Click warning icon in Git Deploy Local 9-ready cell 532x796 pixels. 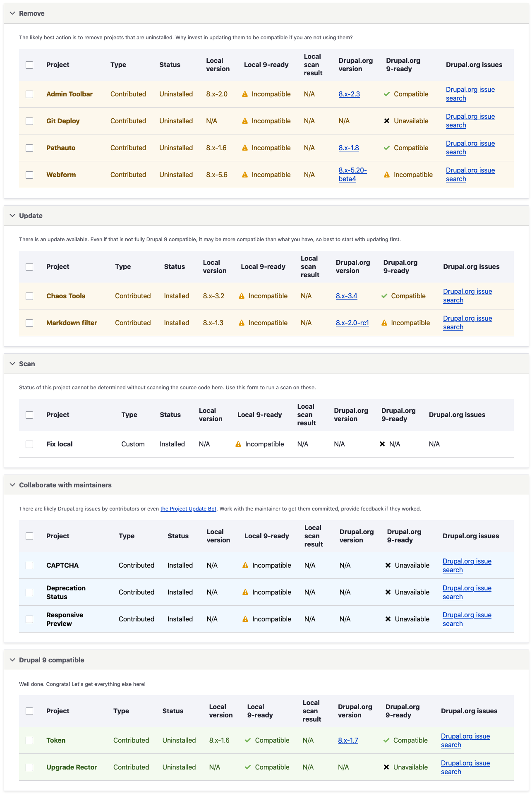pos(245,121)
